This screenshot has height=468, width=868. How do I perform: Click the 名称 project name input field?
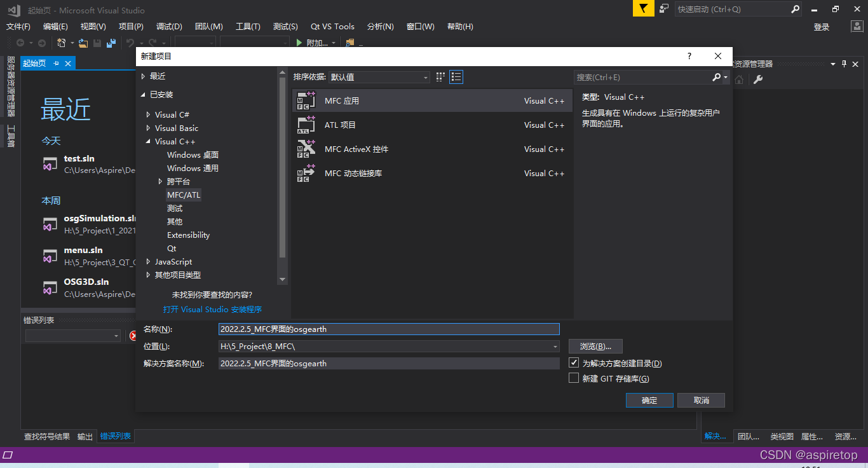click(x=389, y=329)
